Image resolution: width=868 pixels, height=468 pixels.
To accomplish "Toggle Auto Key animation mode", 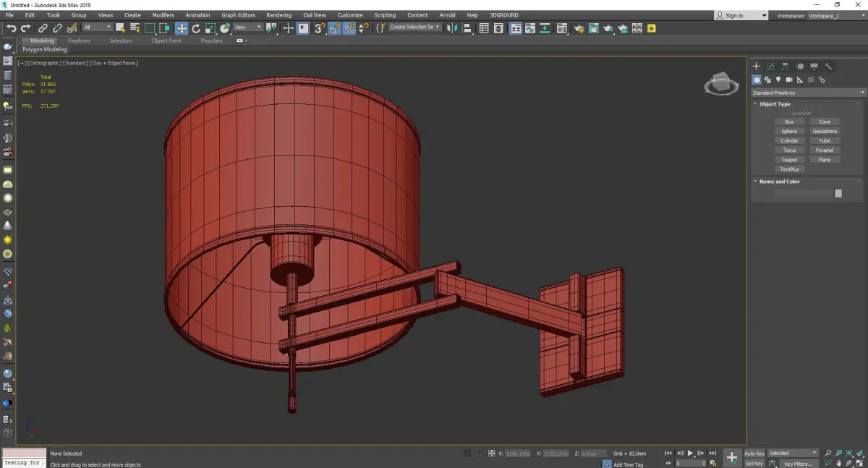I will pyautogui.click(x=754, y=454).
